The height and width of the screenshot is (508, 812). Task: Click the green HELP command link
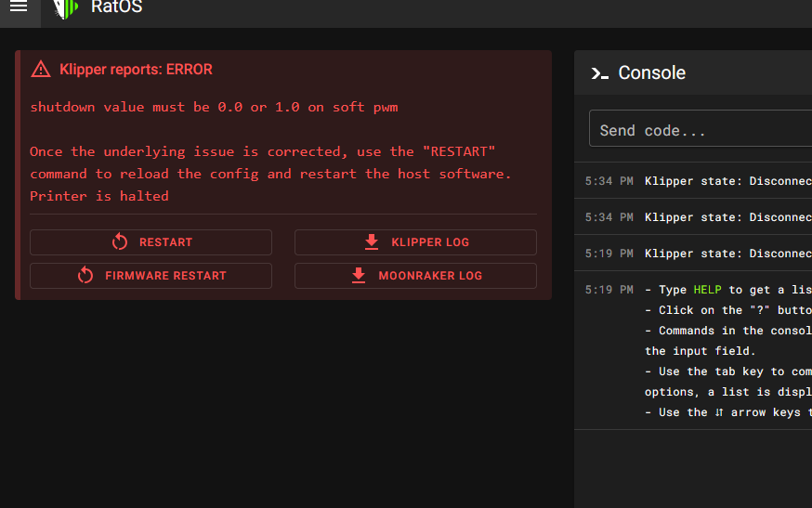707,290
